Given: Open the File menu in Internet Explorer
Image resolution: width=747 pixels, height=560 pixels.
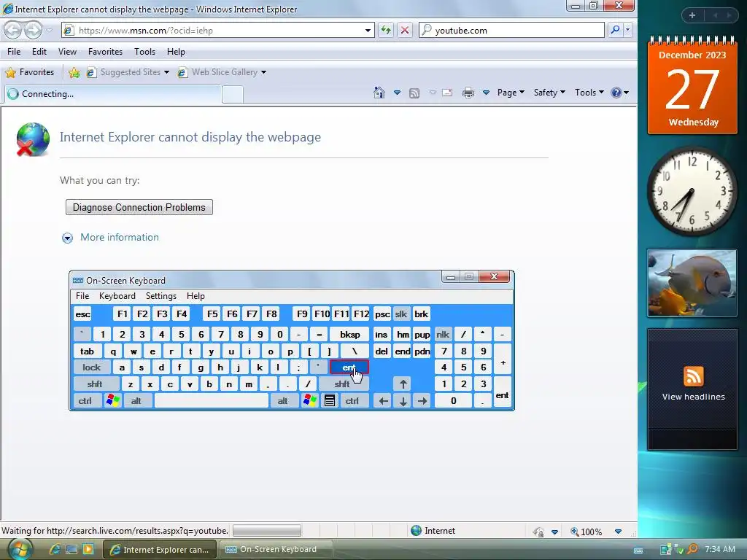Looking at the screenshot, I should coord(14,52).
